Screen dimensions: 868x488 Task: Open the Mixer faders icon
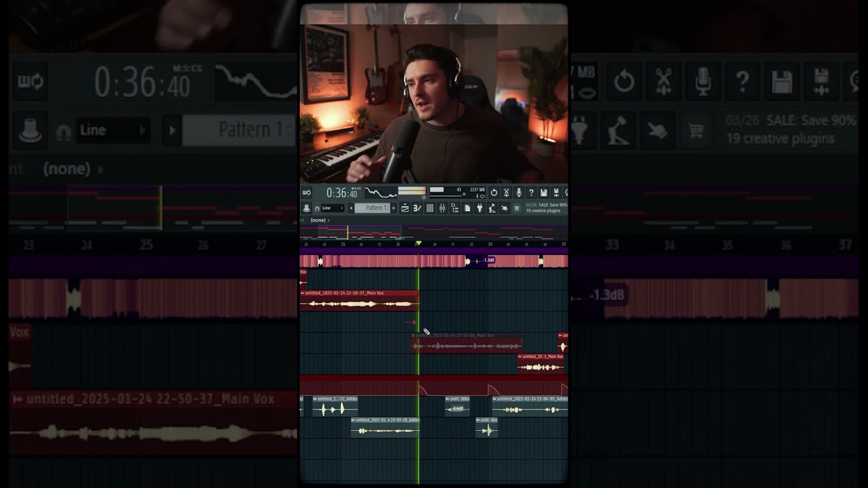coord(442,208)
